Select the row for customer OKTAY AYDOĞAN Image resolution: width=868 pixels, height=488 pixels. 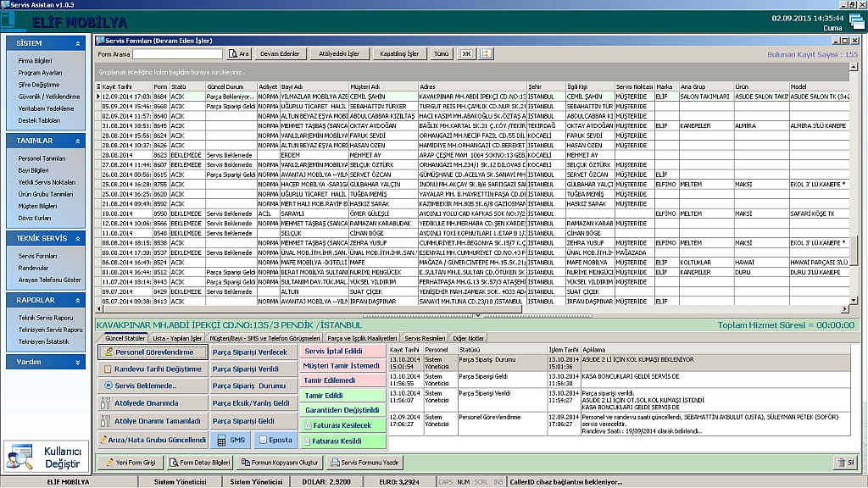pos(472,125)
